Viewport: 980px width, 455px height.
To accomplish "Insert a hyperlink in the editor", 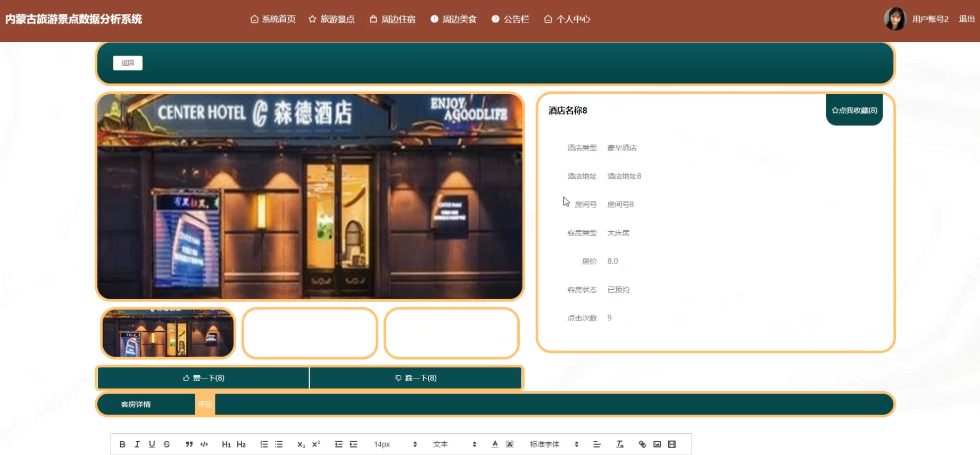I will coord(642,444).
